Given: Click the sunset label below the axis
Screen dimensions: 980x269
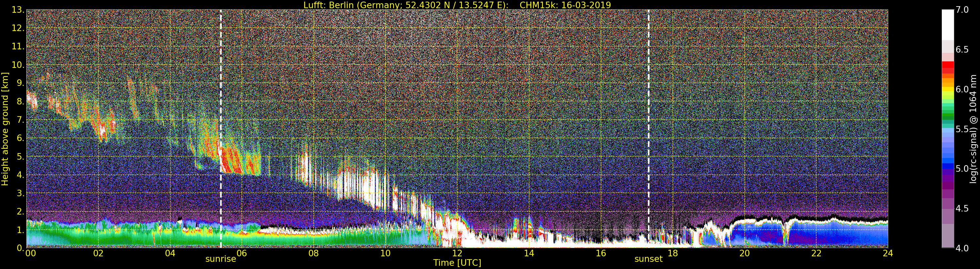Looking at the screenshot, I should click(x=648, y=259).
